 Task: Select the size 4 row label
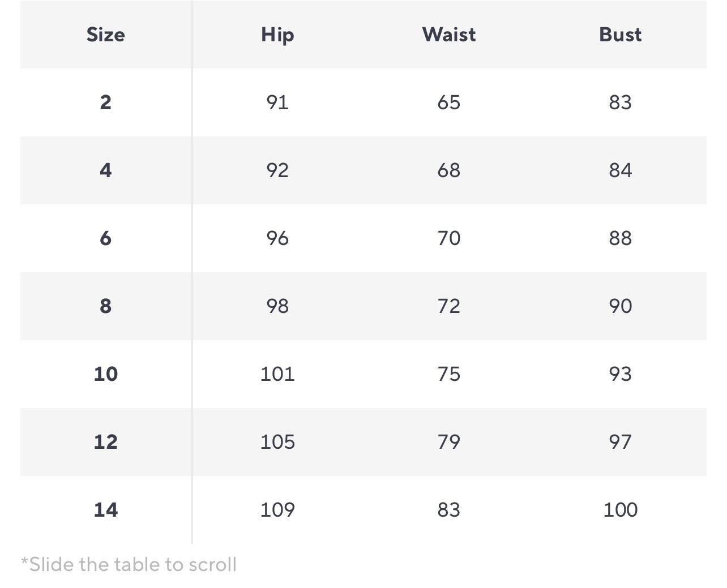coord(106,170)
